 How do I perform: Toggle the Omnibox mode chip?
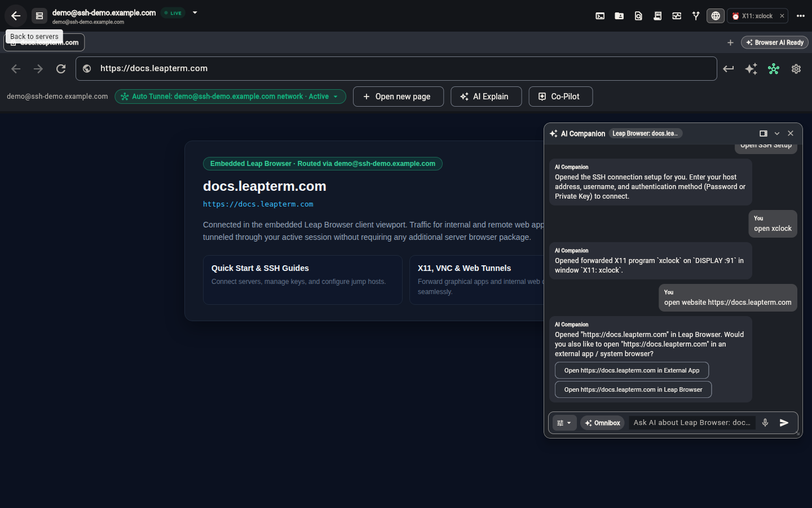(602, 423)
